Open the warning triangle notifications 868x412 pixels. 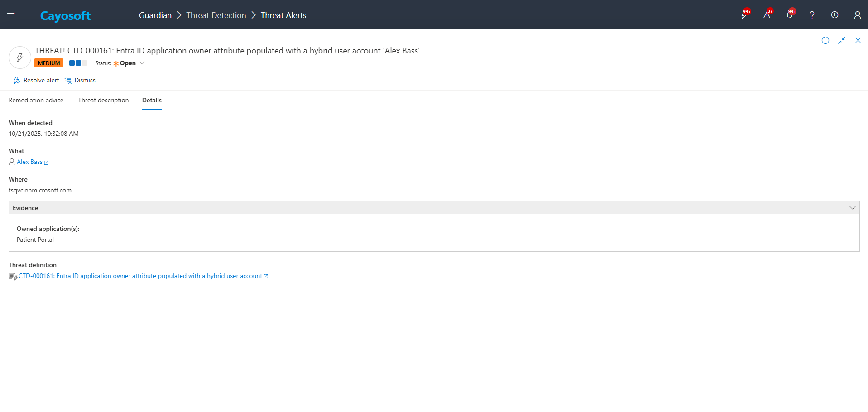click(767, 15)
